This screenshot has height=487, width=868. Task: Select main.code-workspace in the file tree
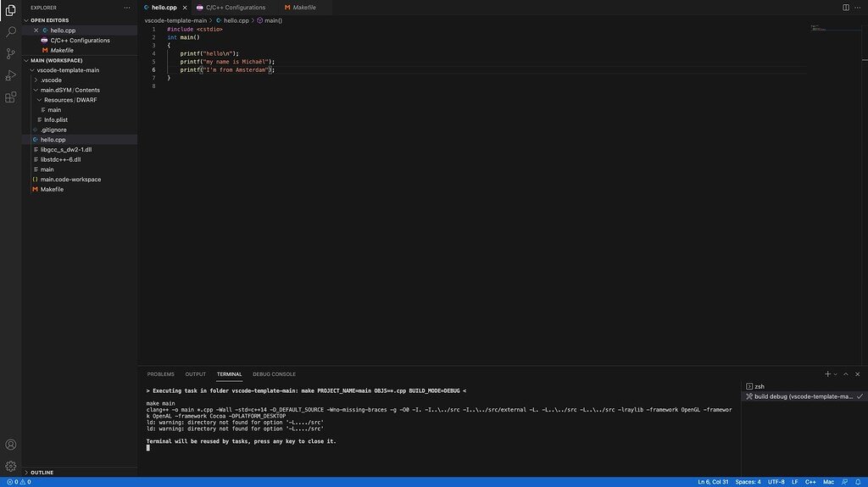click(x=70, y=180)
